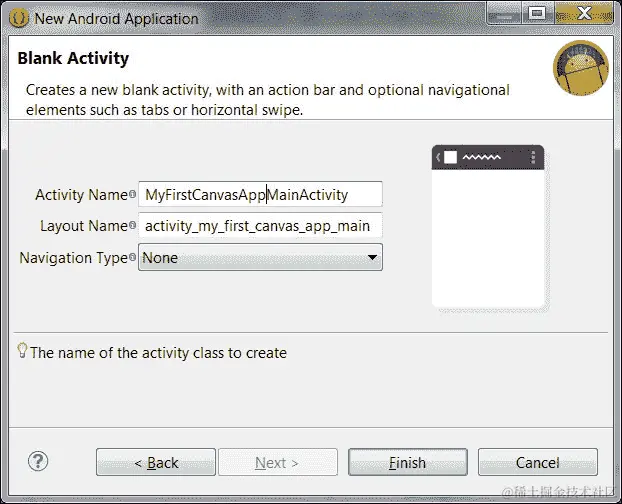Maximize the dialog window
622x504 pixels.
coord(538,14)
